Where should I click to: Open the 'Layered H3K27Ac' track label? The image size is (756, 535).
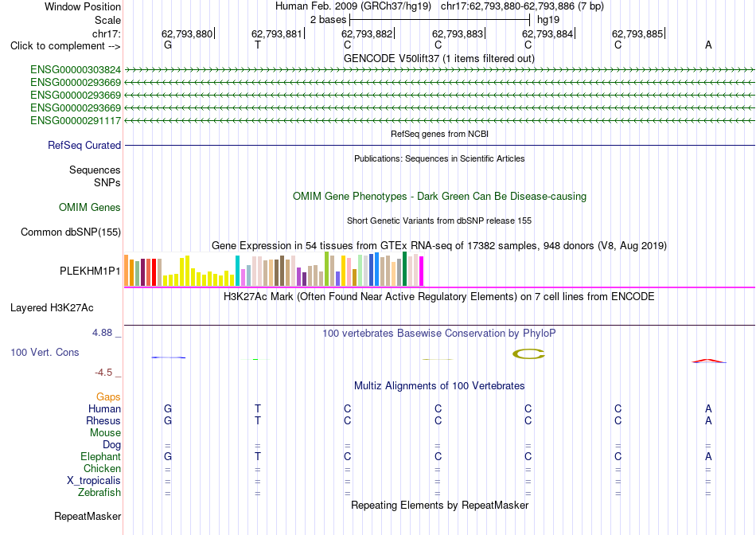52,308
